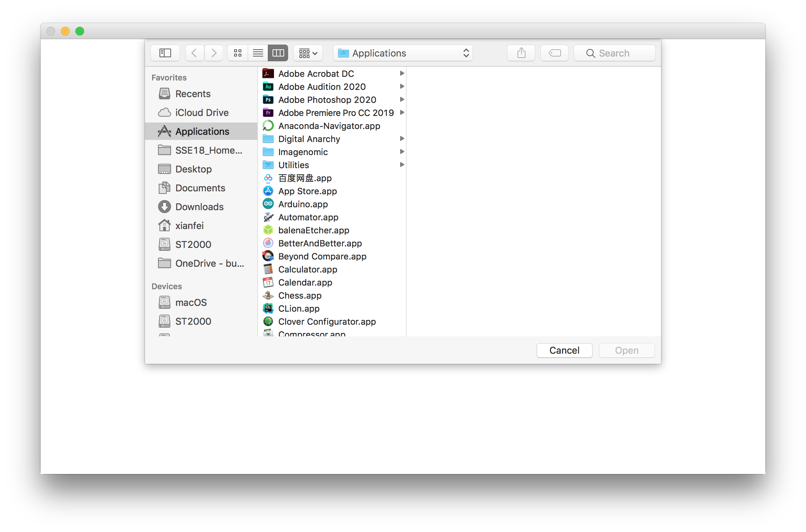The image size is (806, 532).
Task: Click the Search field
Action: (x=614, y=53)
